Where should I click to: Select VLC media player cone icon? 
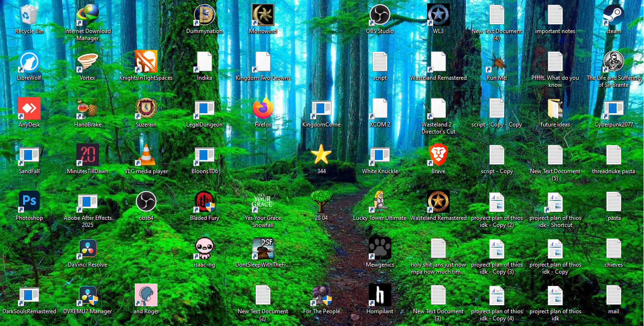pyautogui.click(x=146, y=155)
